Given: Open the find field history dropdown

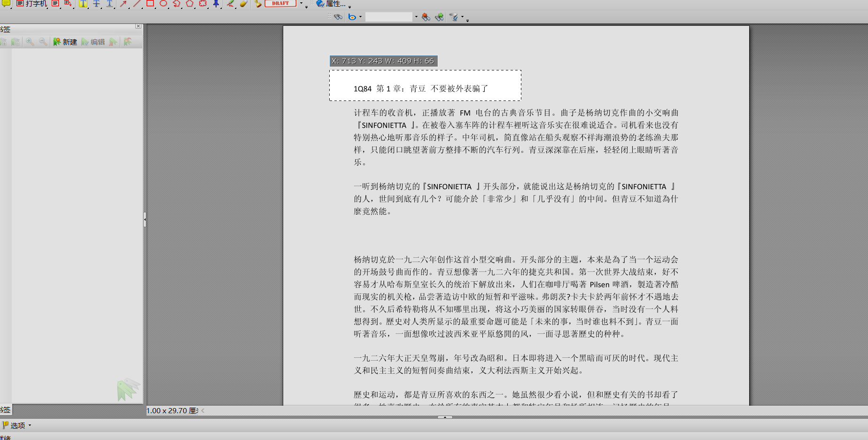Looking at the screenshot, I should click(x=416, y=17).
